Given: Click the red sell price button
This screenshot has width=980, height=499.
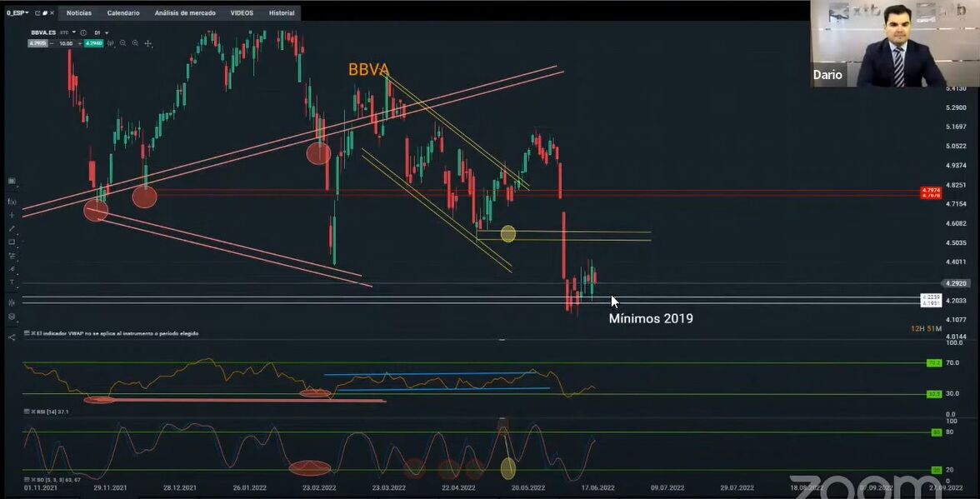Looking at the screenshot, I should [x=37, y=43].
